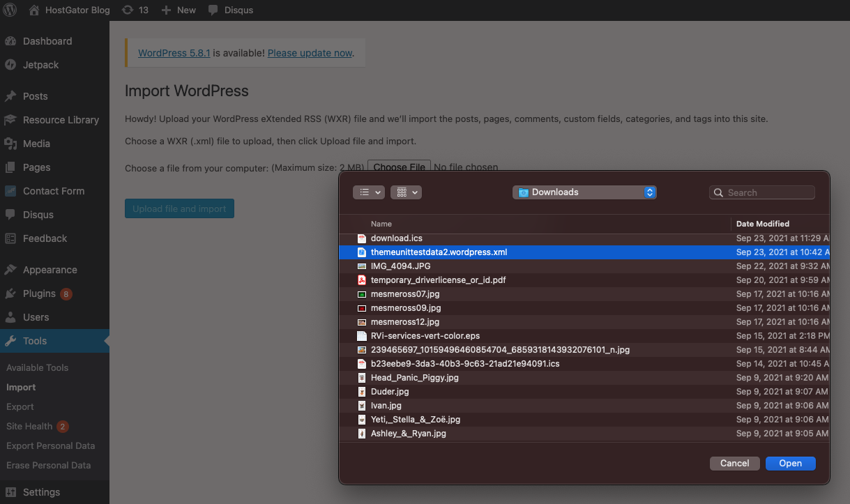The height and width of the screenshot is (504, 850).
Task: Click the Users person icon
Action: pos(10,317)
